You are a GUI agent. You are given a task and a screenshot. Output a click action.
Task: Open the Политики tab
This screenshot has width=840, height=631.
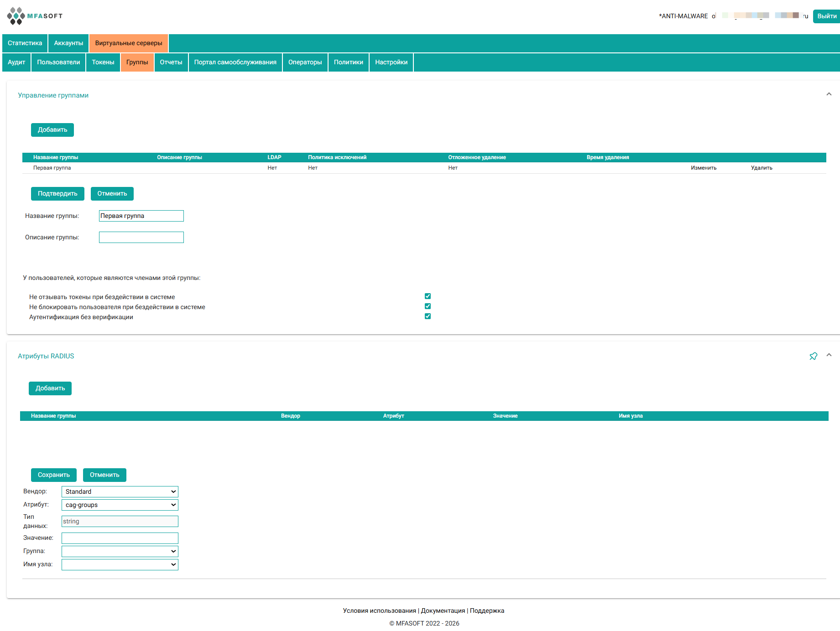(x=349, y=62)
